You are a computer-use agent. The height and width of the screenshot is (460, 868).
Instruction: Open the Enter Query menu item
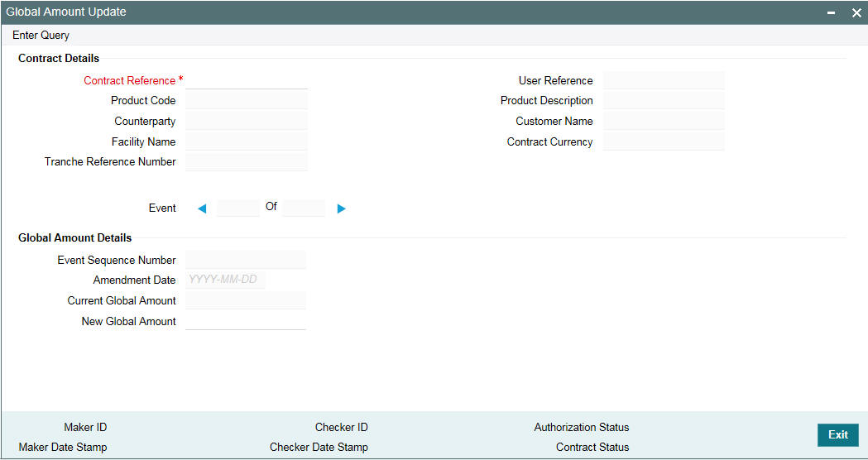[41, 35]
